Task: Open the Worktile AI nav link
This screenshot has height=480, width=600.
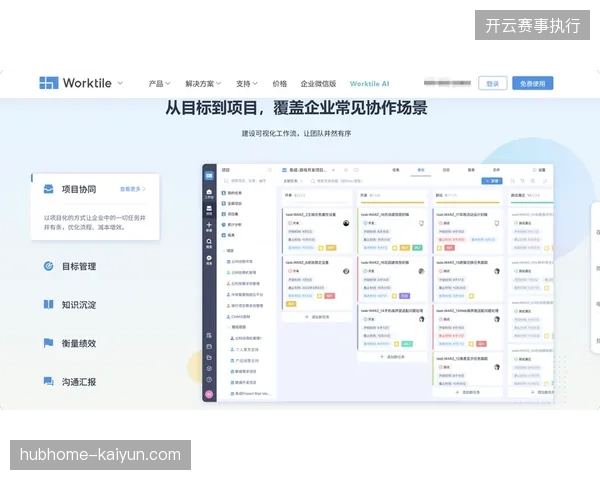Action: [x=369, y=83]
